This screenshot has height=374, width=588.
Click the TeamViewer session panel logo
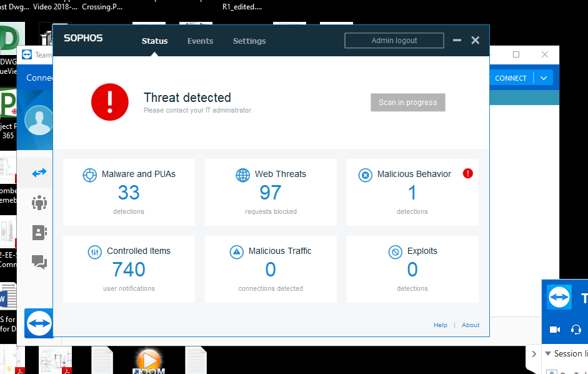click(559, 297)
